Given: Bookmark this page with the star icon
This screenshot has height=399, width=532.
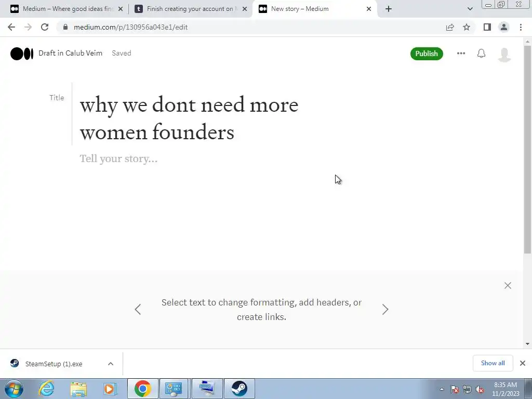Looking at the screenshot, I should pos(467,27).
